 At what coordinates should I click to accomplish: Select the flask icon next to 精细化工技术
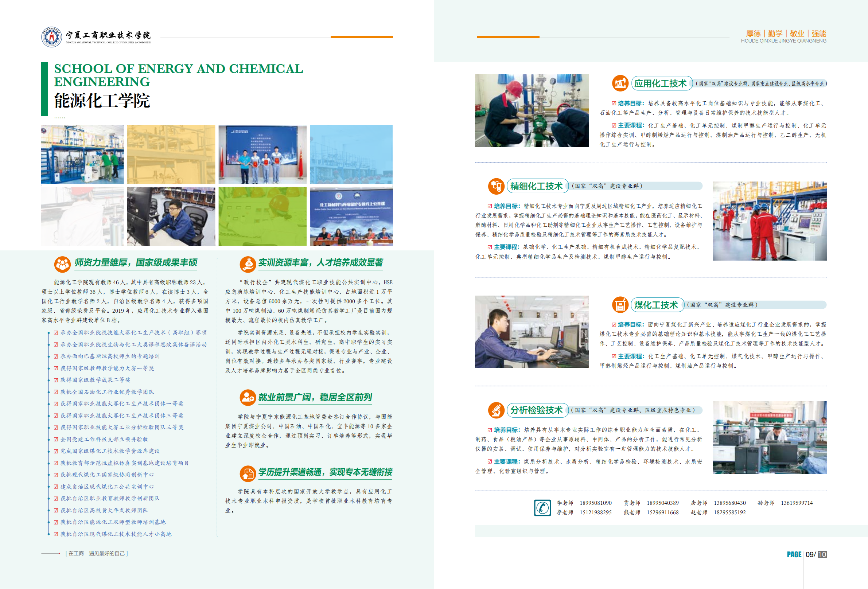(496, 186)
